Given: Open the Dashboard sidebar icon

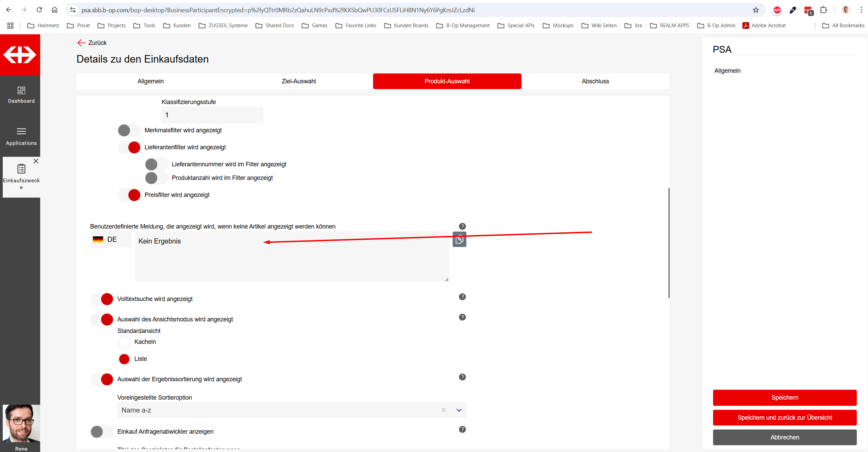Looking at the screenshot, I should tap(21, 90).
